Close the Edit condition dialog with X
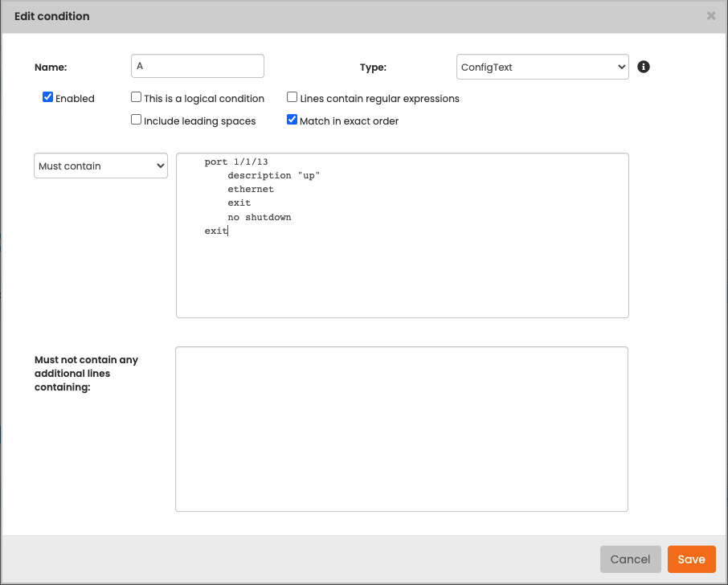The image size is (728, 585). (x=710, y=16)
